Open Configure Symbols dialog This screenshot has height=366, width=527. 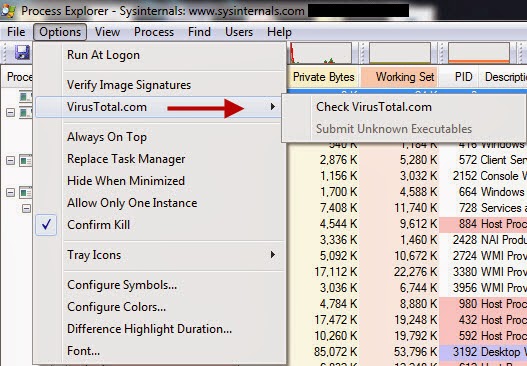point(159,285)
